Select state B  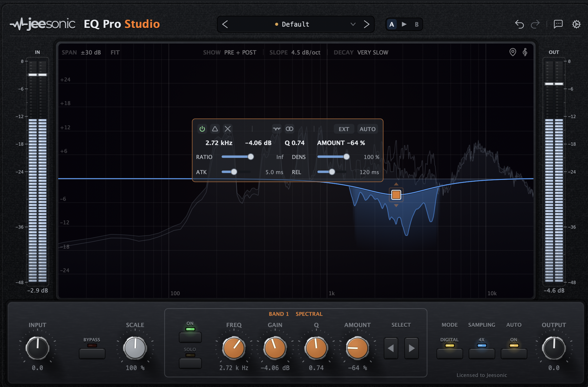(x=417, y=24)
